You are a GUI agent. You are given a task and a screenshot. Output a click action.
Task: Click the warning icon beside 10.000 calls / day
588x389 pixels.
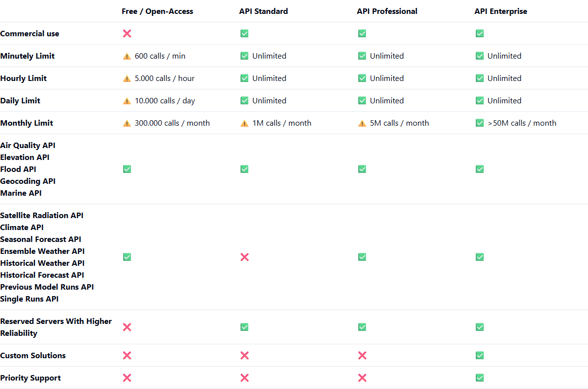click(127, 100)
